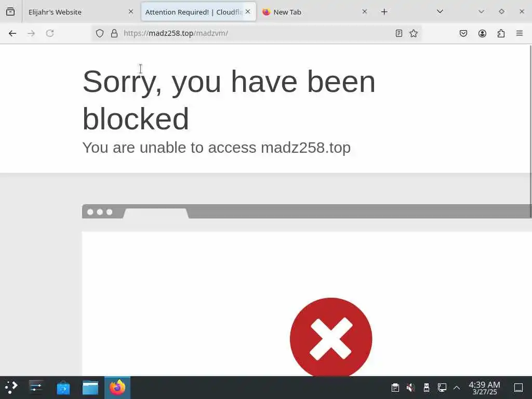The image size is (532, 399).
Task: Go back to the previous page
Action: 12,33
